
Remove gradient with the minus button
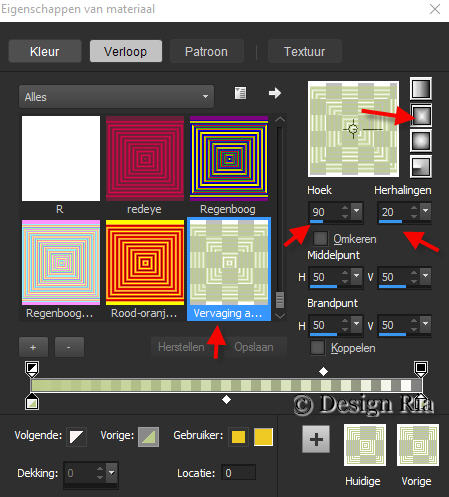click(x=69, y=347)
